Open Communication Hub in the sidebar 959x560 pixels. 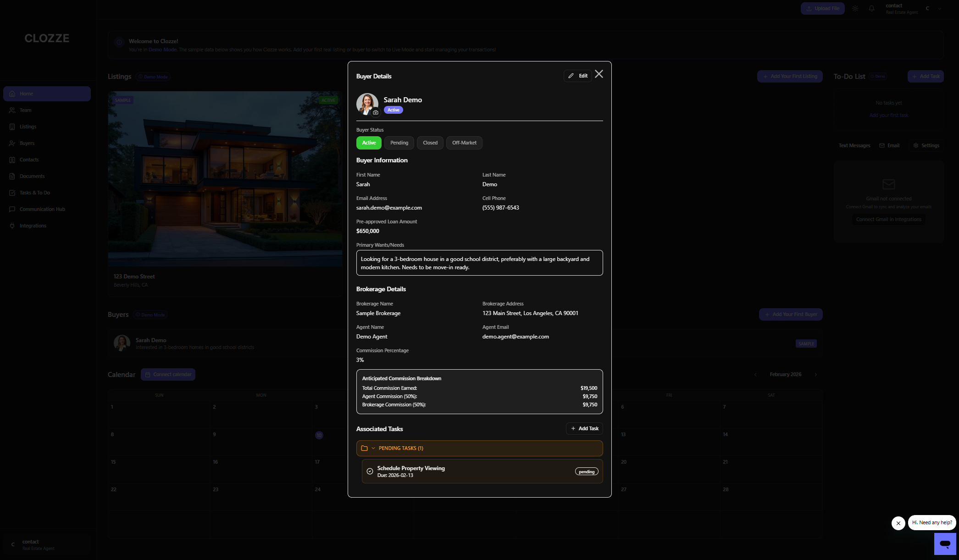click(x=42, y=209)
